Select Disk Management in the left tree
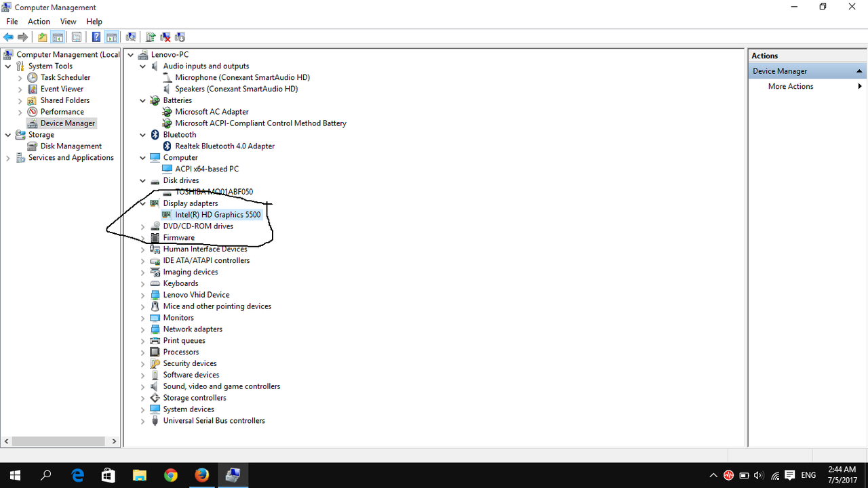Screen dimensions: 868x488 (71, 146)
